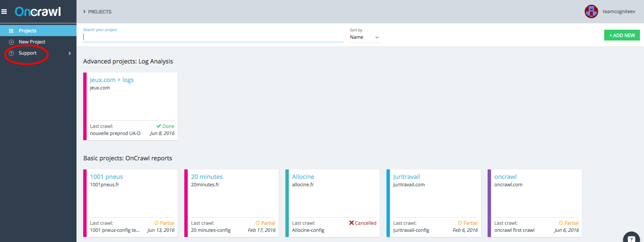This screenshot has height=242, width=644.
Task: Click the 'allocine.fr' domain text
Action: (x=303, y=185)
